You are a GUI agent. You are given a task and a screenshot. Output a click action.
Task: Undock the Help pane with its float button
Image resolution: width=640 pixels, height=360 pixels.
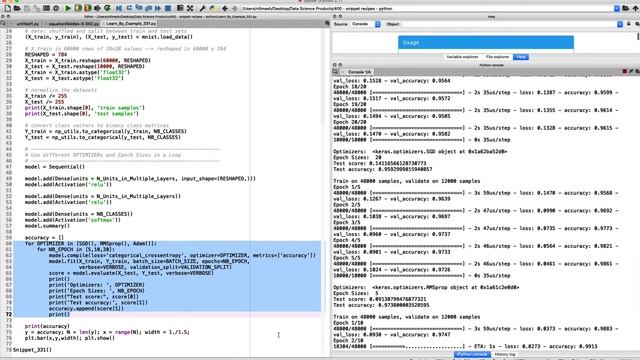(340, 16)
